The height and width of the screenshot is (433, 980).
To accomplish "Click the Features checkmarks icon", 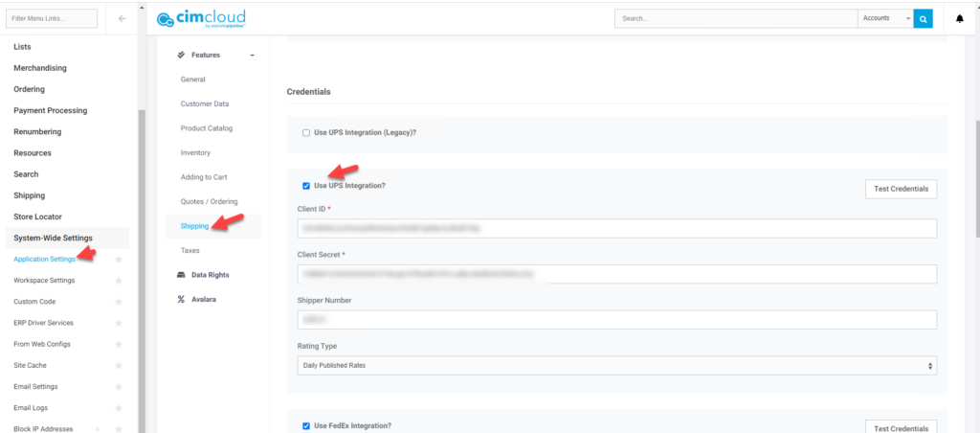I will (x=181, y=55).
